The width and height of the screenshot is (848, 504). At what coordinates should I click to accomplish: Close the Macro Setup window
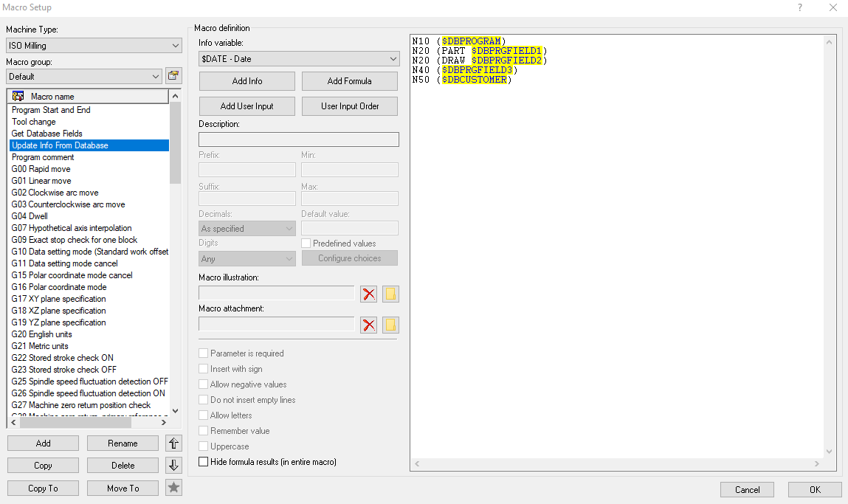(x=833, y=7)
